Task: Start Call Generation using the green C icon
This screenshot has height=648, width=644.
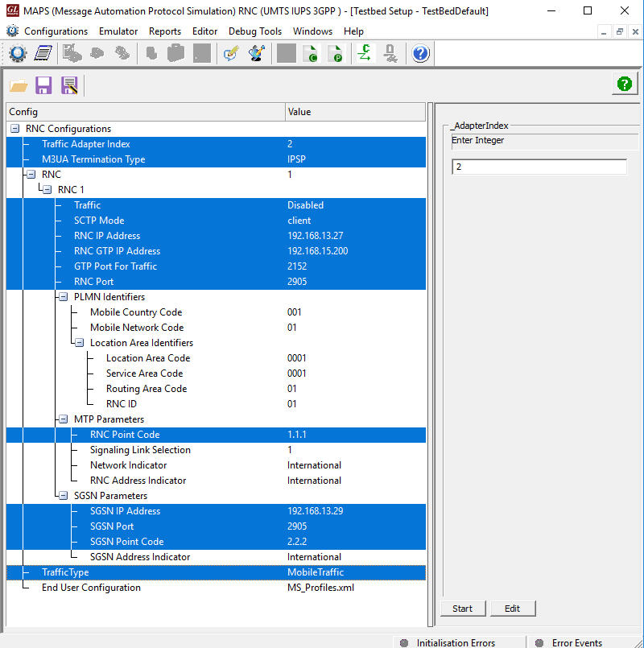Action: (x=311, y=53)
